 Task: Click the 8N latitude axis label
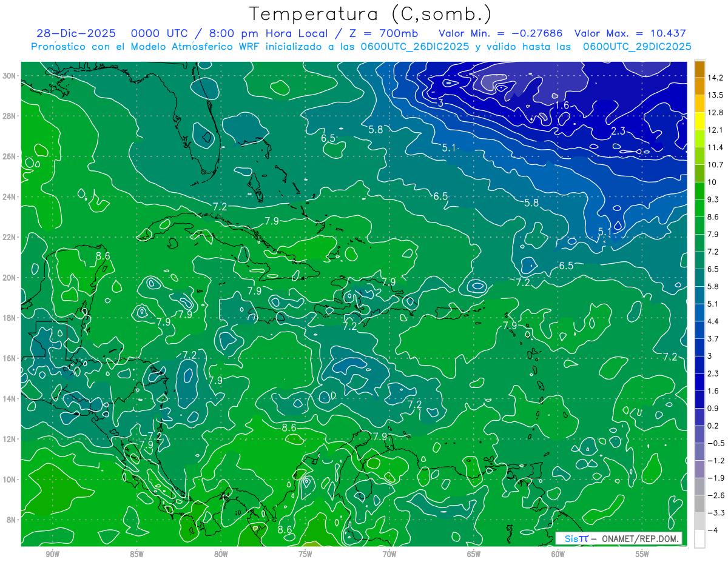(11, 520)
